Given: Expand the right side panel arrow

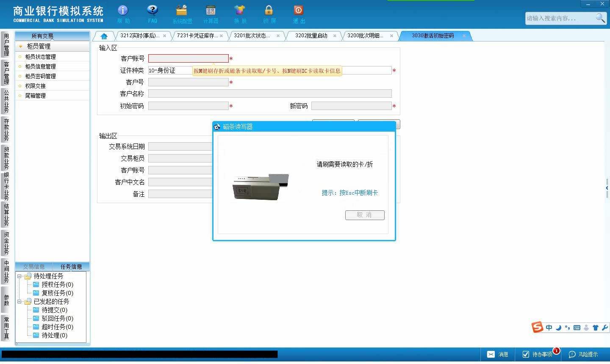Looking at the screenshot, I should point(607,188).
